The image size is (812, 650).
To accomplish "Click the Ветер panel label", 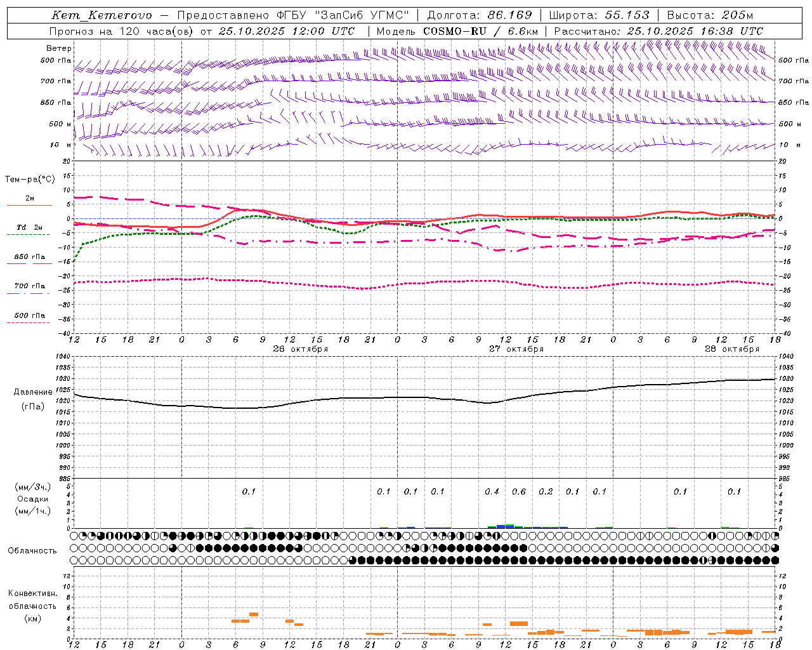I will pyautogui.click(x=59, y=48).
